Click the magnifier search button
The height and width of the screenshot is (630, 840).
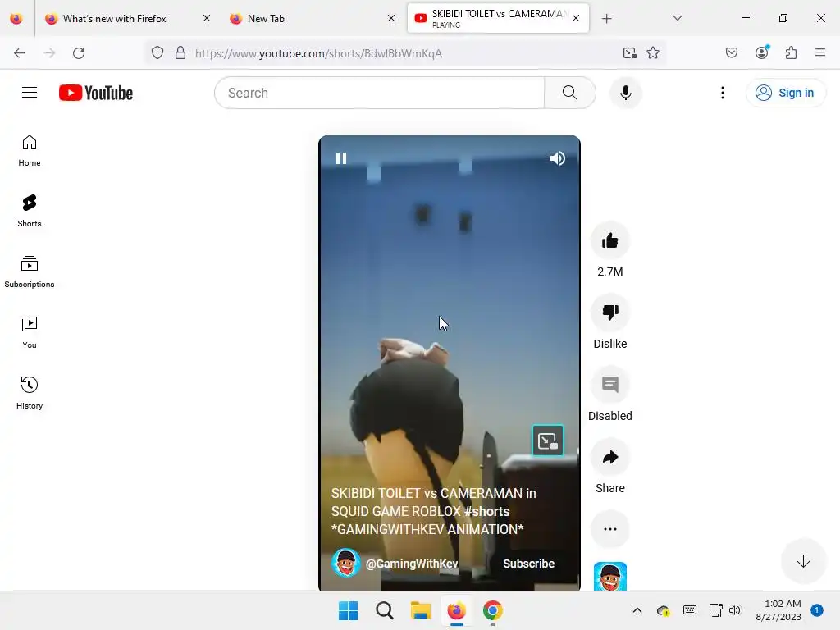click(570, 93)
